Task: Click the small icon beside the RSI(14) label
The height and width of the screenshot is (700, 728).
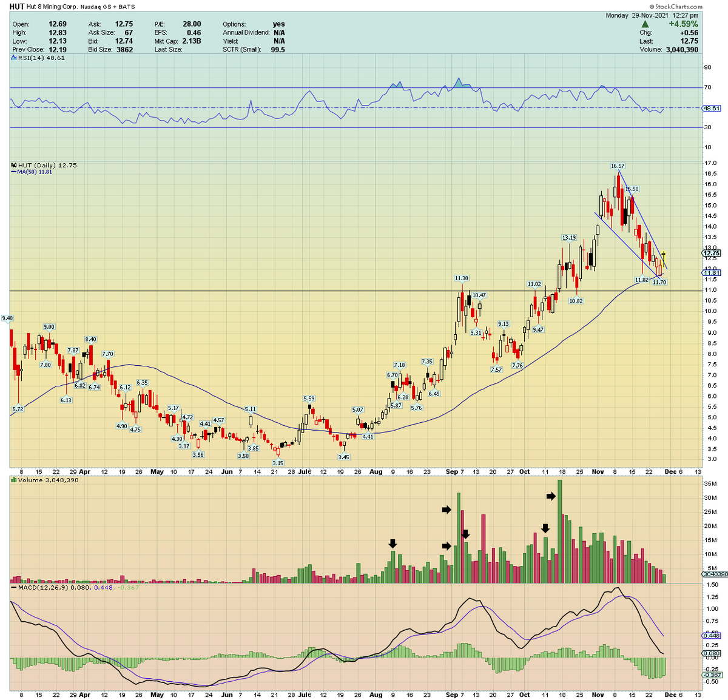Action: (x=13, y=58)
